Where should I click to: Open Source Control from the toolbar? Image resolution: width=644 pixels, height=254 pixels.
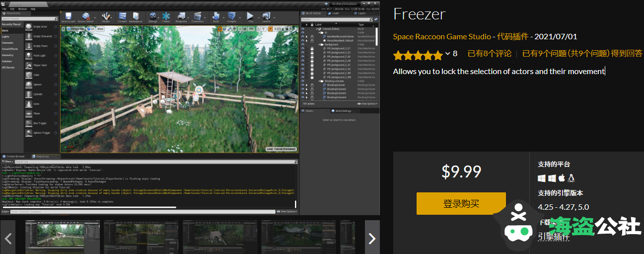click(x=85, y=17)
